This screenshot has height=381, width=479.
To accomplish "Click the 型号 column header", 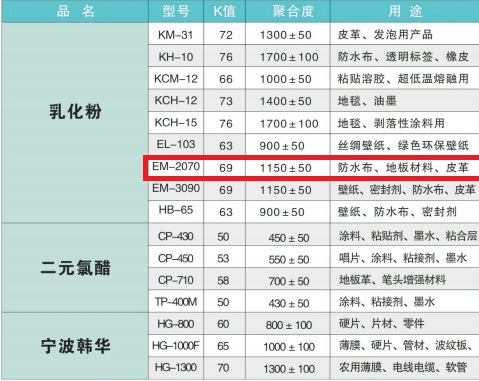I will pyautogui.click(x=176, y=11).
